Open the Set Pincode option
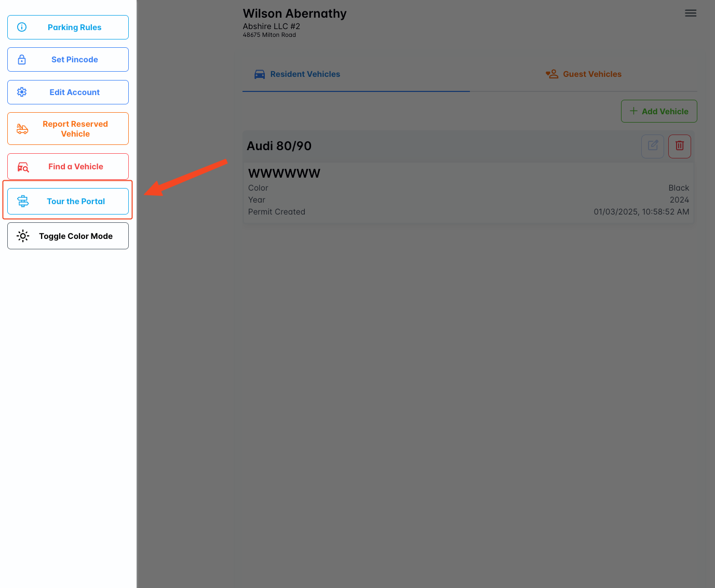Image resolution: width=715 pixels, height=588 pixels. click(74, 60)
